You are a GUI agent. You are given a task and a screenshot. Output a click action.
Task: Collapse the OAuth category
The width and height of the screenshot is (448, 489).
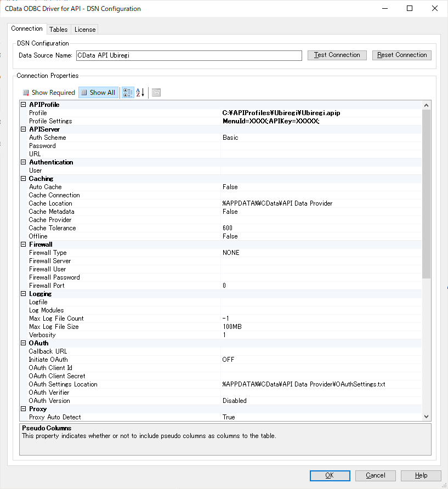click(24, 343)
